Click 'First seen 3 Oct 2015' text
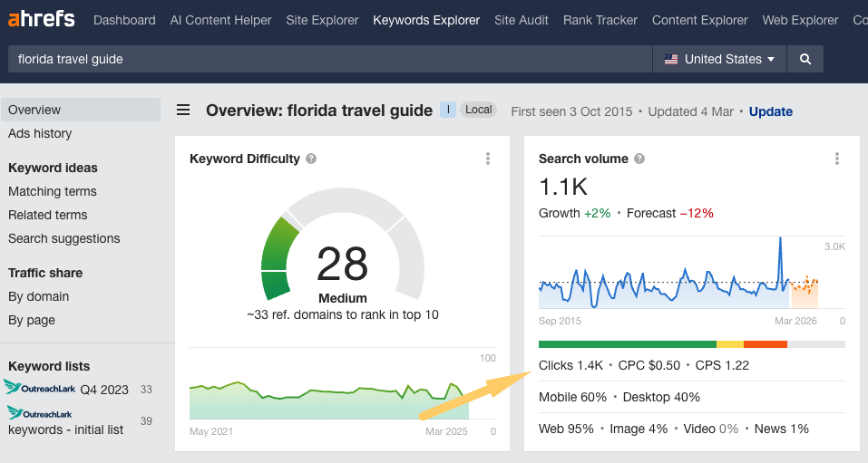The width and height of the screenshot is (868, 463). (571, 111)
